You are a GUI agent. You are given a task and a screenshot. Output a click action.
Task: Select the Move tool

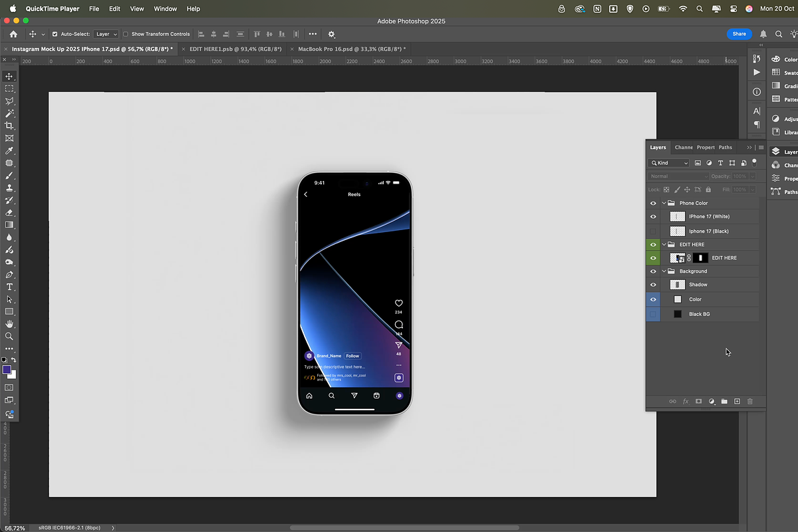9,76
